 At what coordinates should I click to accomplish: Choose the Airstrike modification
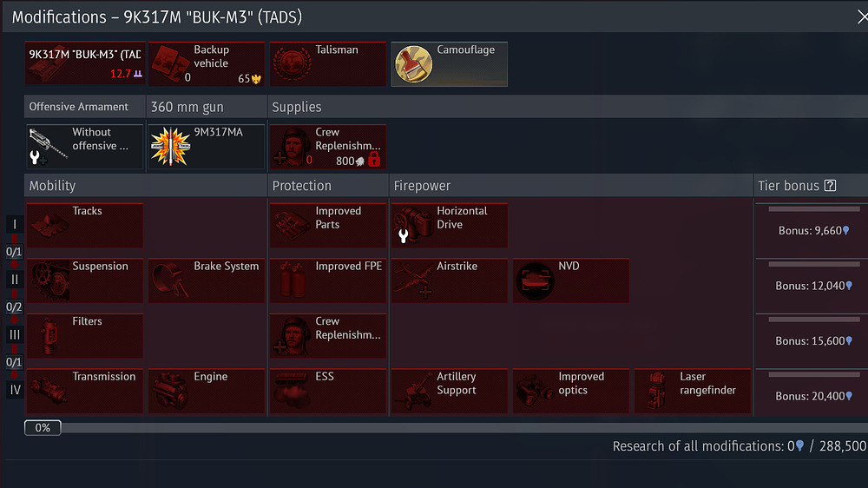[x=449, y=280]
